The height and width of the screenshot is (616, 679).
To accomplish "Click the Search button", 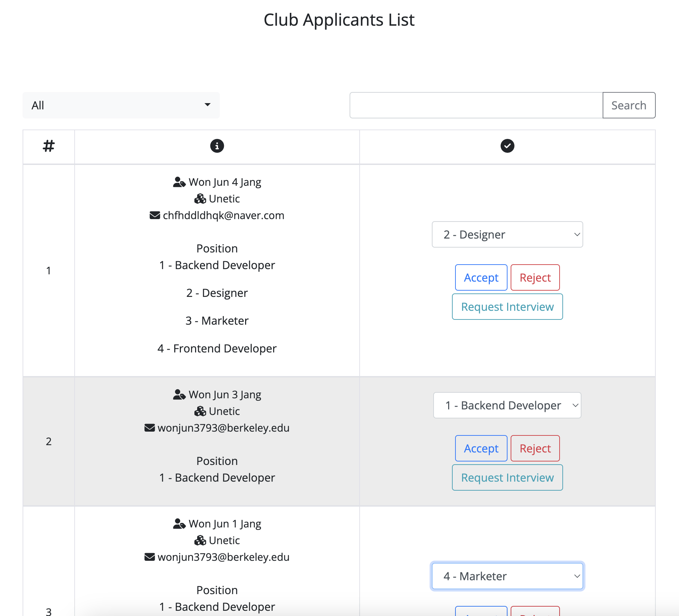I will click(x=629, y=105).
